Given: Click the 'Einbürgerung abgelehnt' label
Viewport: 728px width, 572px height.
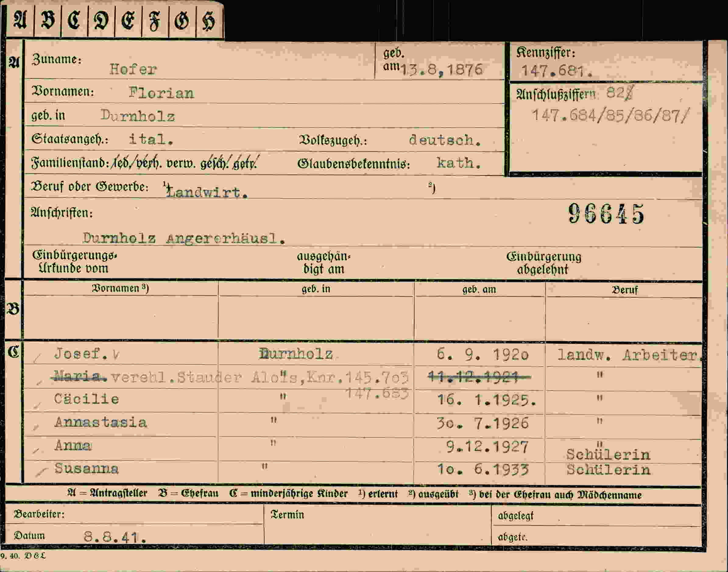Looking at the screenshot, I should (x=543, y=263).
